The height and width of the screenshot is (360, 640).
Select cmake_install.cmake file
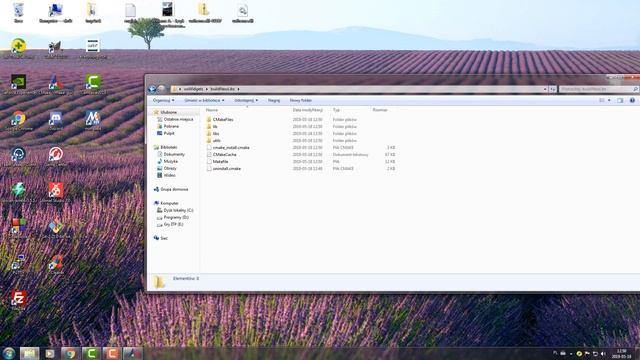pyautogui.click(x=231, y=147)
